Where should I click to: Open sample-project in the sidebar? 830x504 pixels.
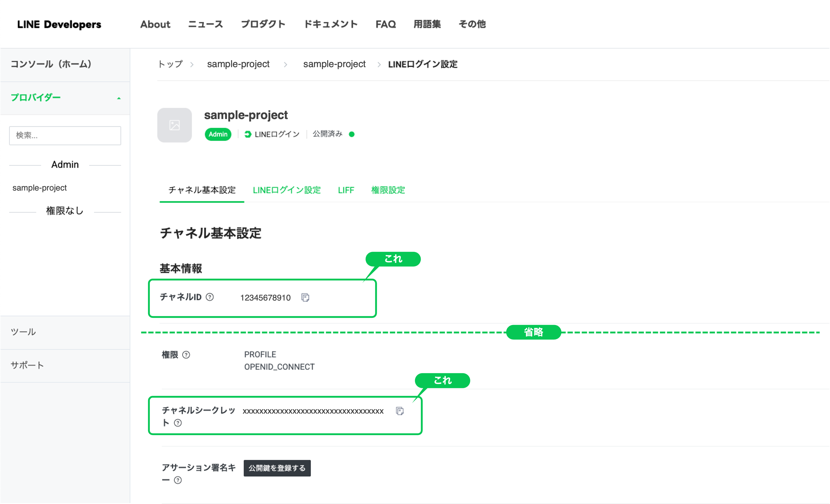point(40,188)
